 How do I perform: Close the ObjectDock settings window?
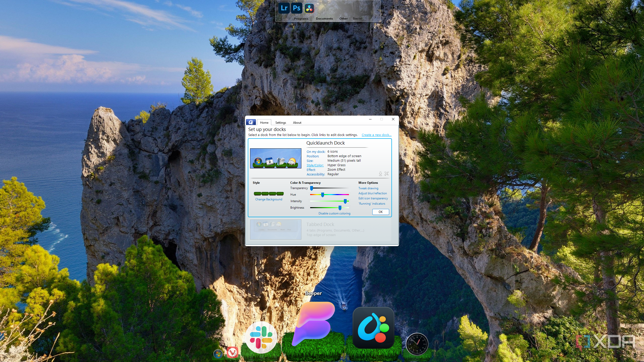(393, 119)
